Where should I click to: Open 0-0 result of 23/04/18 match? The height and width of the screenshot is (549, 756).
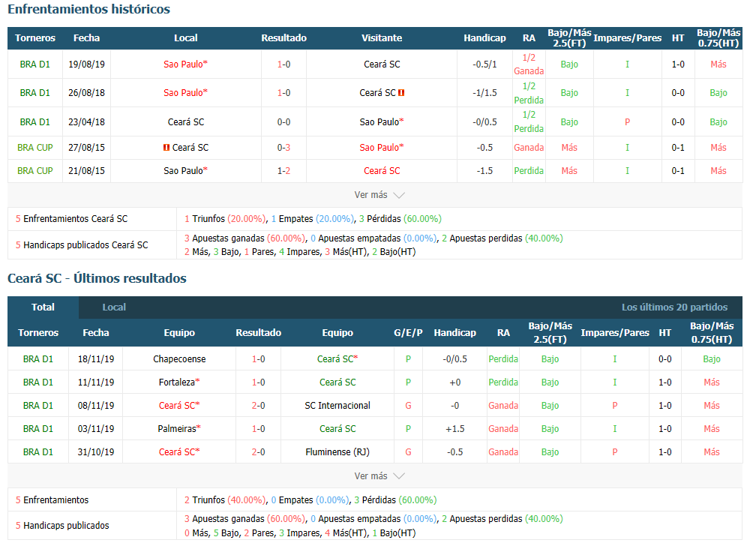pyautogui.click(x=284, y=122)
